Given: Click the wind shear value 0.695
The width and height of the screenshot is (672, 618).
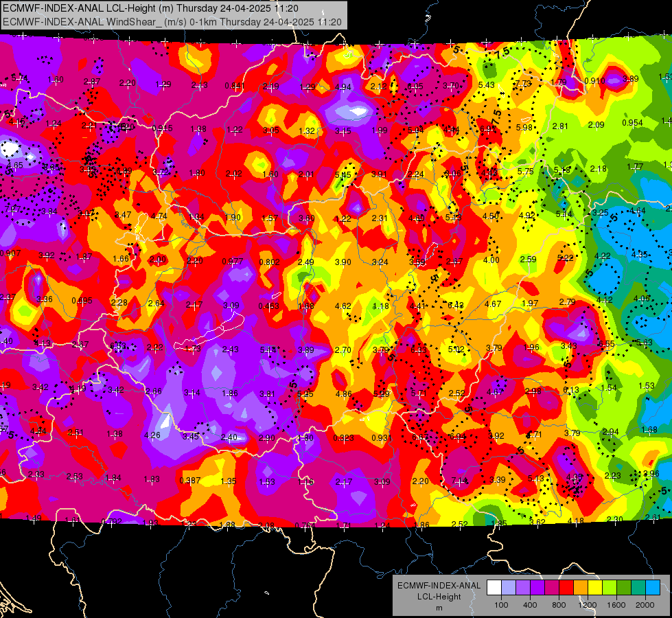Looking at the screenshot, I should (x=82, y=300).
